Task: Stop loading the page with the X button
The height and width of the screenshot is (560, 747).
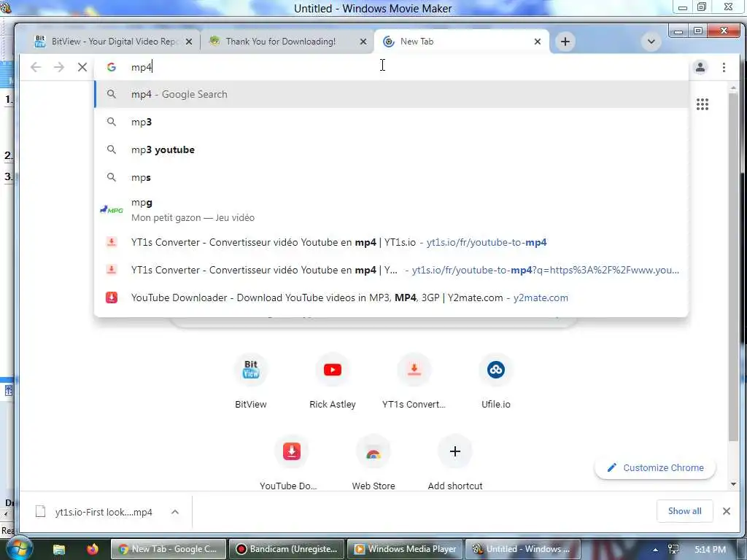Action: 82,67
